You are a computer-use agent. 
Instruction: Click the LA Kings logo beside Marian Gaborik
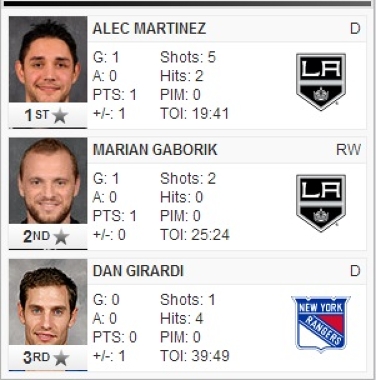[x=321, y=203]
